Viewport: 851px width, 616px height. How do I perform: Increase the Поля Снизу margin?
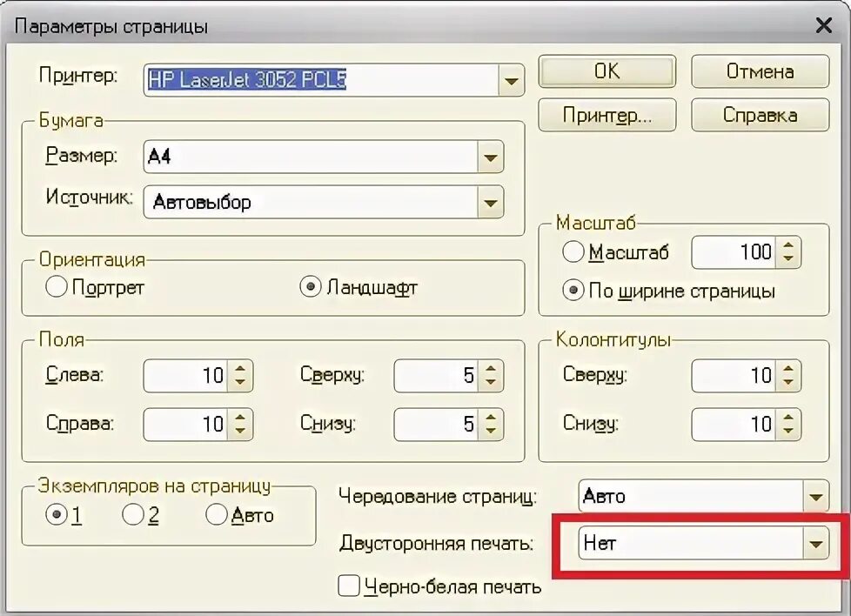coord(491,418)
